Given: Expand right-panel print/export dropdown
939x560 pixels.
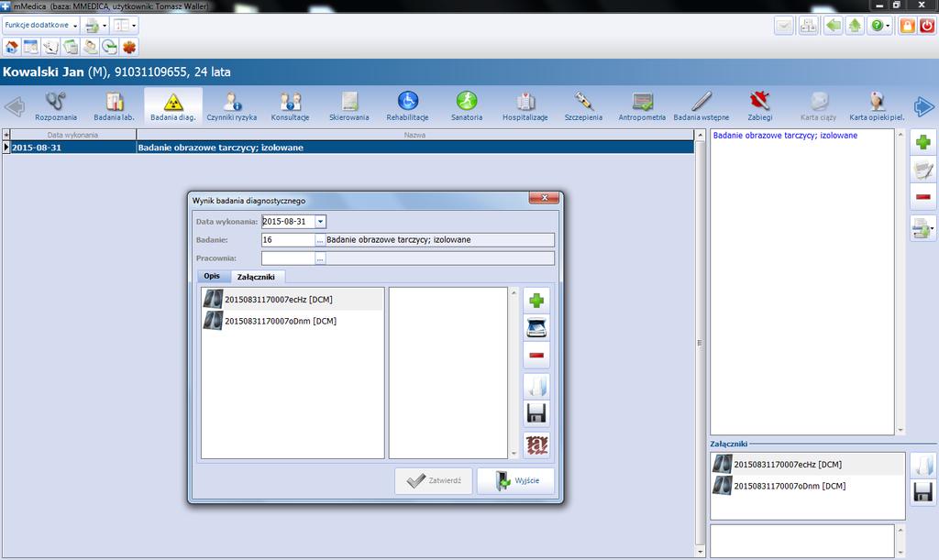Looking at the screenshot, I should point(932,228).
